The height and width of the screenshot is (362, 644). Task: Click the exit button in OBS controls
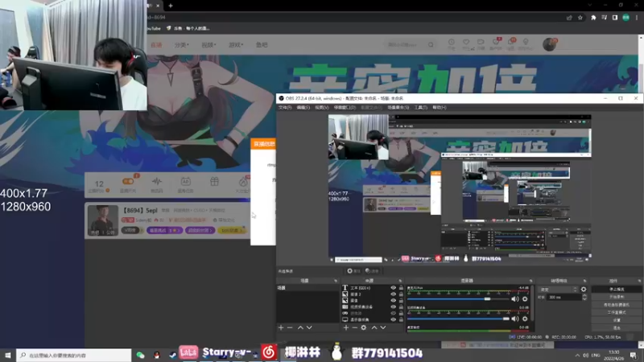617,328
